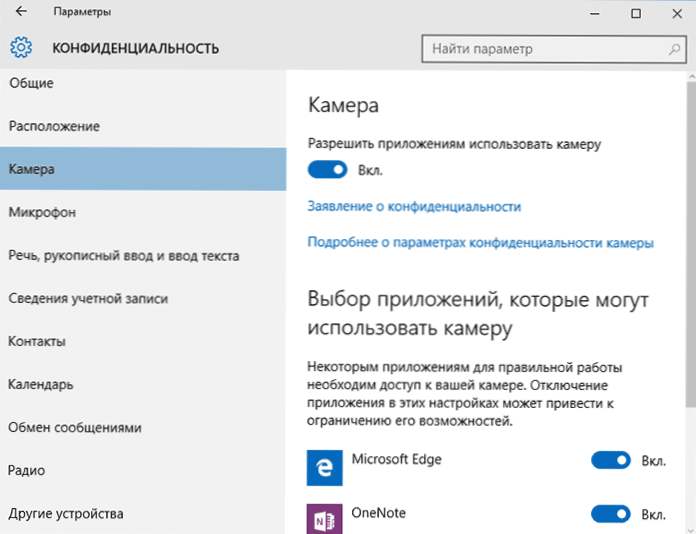Click the КОНФИДЕНЦИАЛЬНОСТЬ header title

coord(136,48)
